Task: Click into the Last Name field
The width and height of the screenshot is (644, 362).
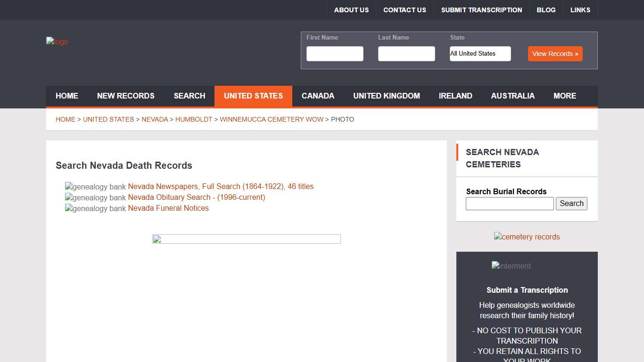Action: point(406,54)
